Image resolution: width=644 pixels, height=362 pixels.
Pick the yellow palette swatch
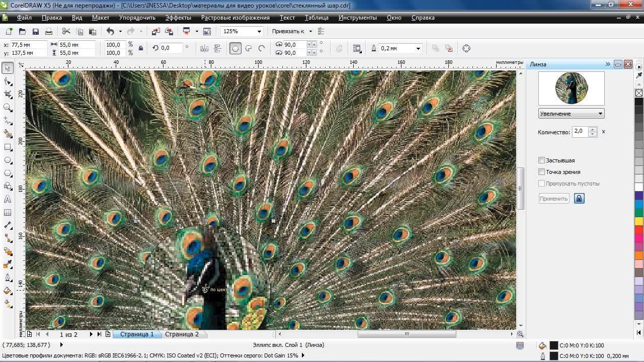point(638,221)
